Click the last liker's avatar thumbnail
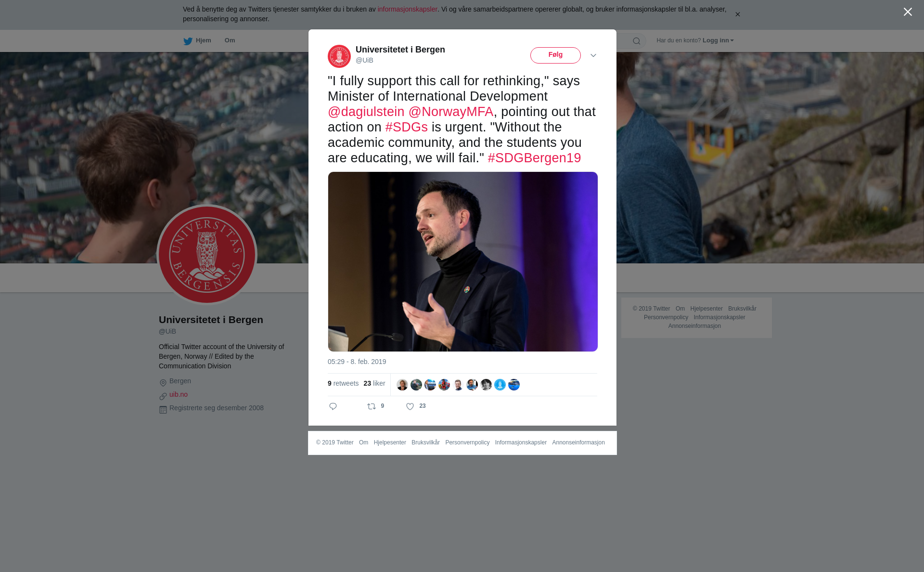 point(514,385)
